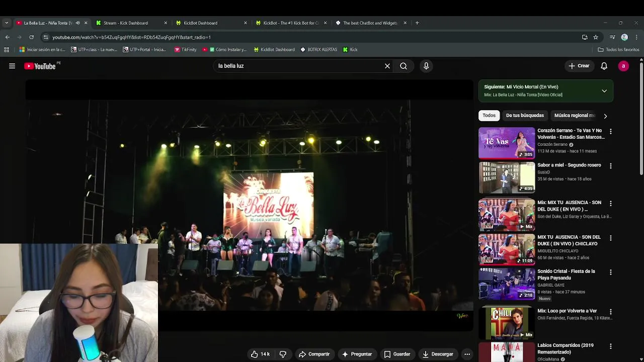Open Iniciar sesión en la c... bookmark

42,49
